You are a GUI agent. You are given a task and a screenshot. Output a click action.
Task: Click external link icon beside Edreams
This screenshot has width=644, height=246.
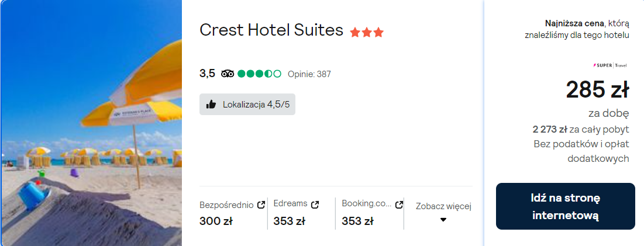tap(315, 205)
